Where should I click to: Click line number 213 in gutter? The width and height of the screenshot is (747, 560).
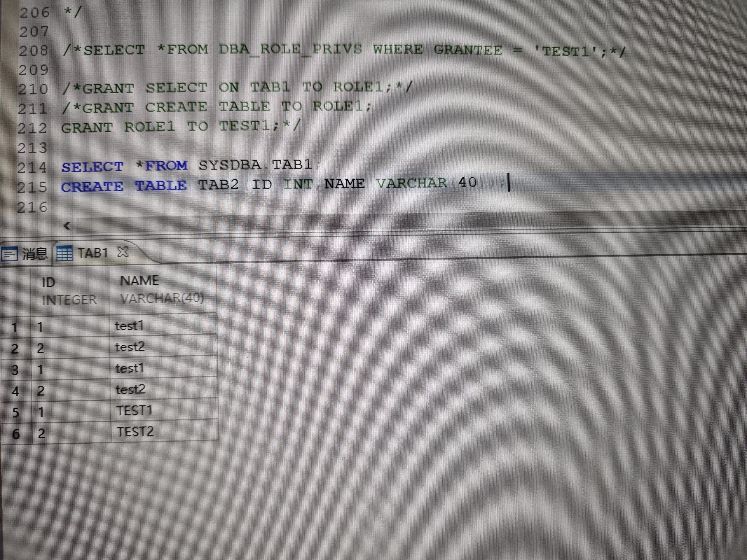[32, 148]
